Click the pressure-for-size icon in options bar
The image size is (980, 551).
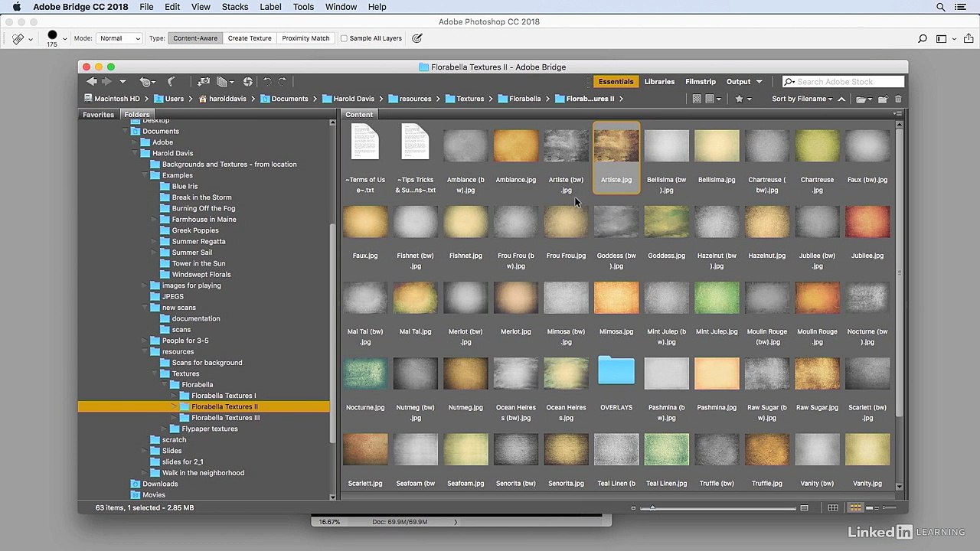point(416,38)
